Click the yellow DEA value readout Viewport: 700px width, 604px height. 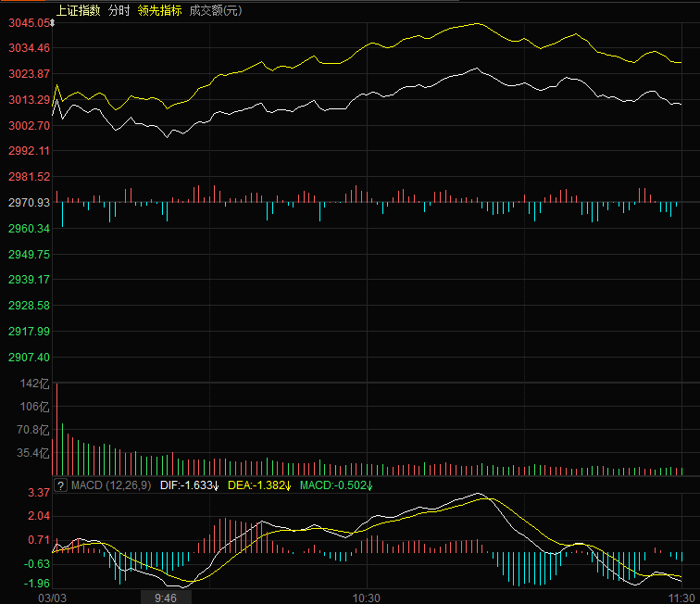pyautogui.click(x=258, y=485)
